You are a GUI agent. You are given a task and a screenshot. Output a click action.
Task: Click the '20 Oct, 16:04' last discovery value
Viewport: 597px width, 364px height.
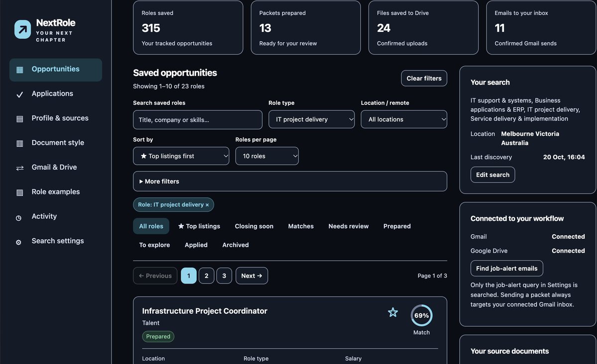(x=564, y=157)
